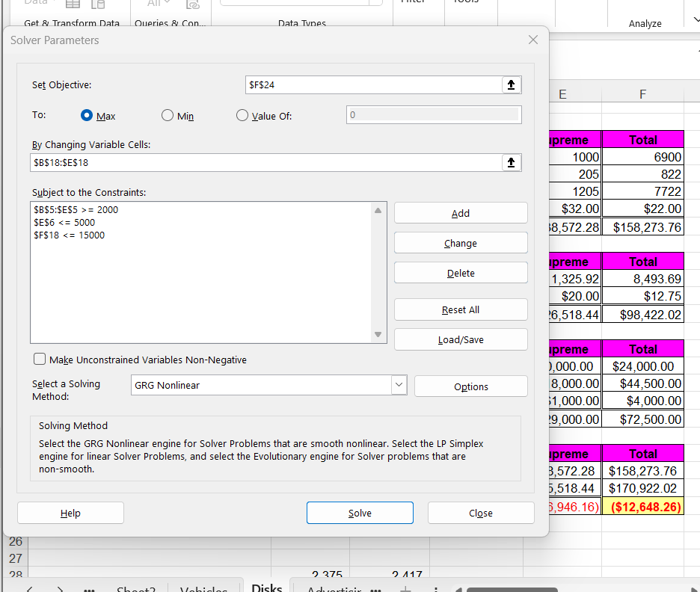Select the Max radio button

87,116
